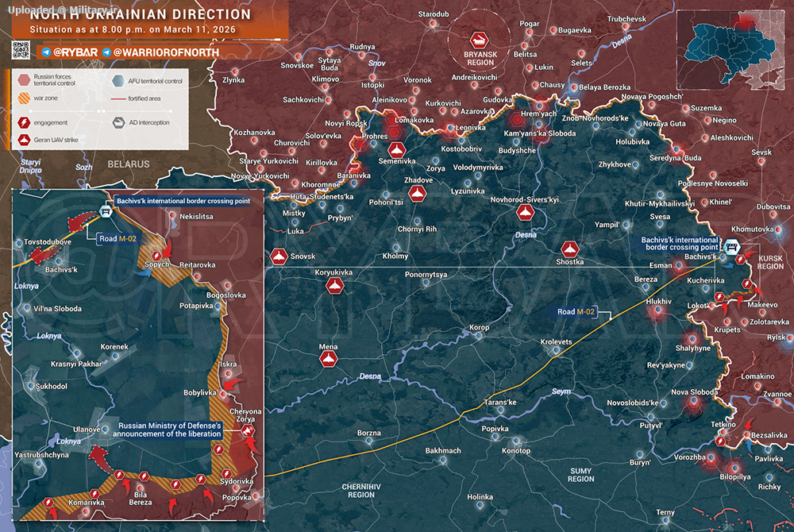Click the engagement icon below Tetkino

720,441
